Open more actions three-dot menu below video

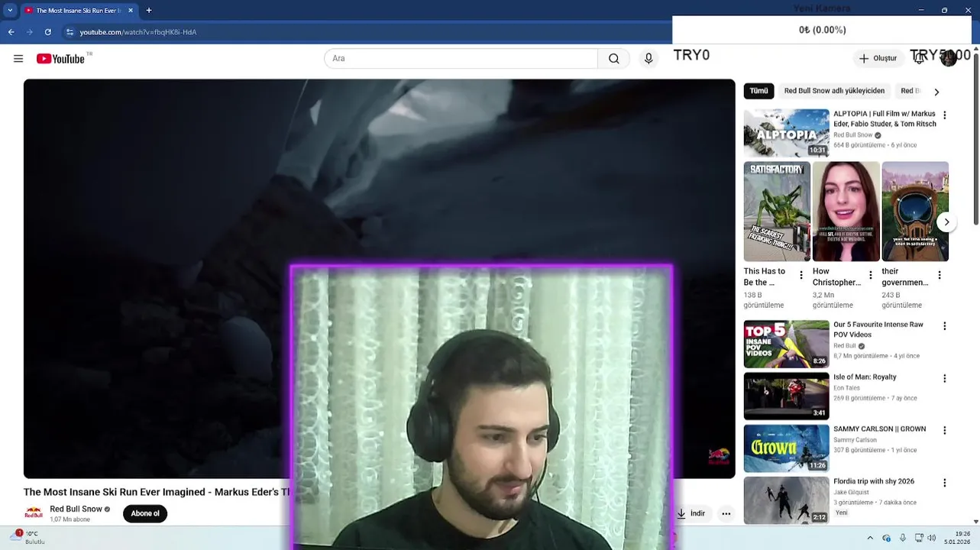(x=726, y=514)
